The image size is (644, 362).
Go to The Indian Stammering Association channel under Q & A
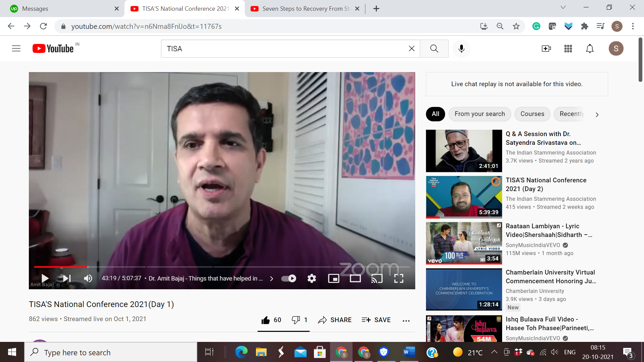pos(551,153)
